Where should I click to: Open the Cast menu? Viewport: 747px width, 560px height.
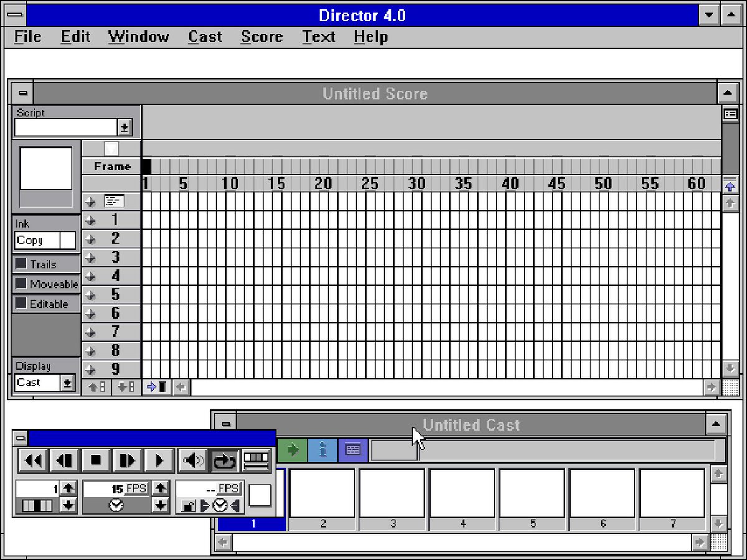[205, 37]
